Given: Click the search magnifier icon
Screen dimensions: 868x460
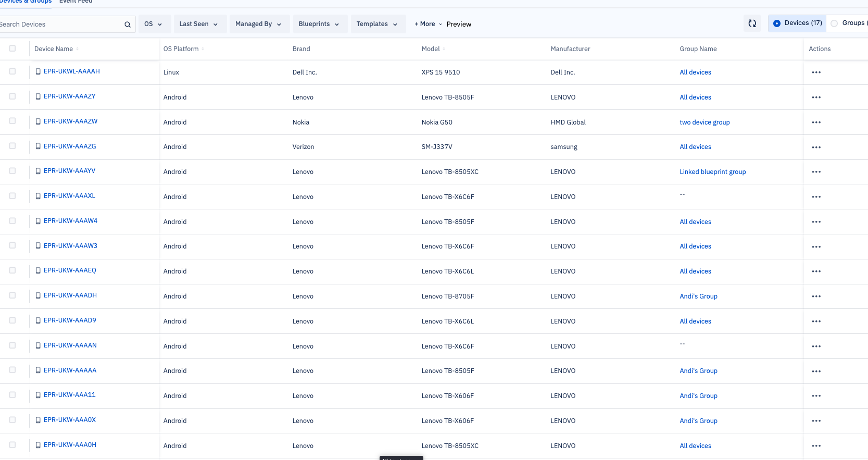Looking at the screenshot, I should (x=128, y=24).
